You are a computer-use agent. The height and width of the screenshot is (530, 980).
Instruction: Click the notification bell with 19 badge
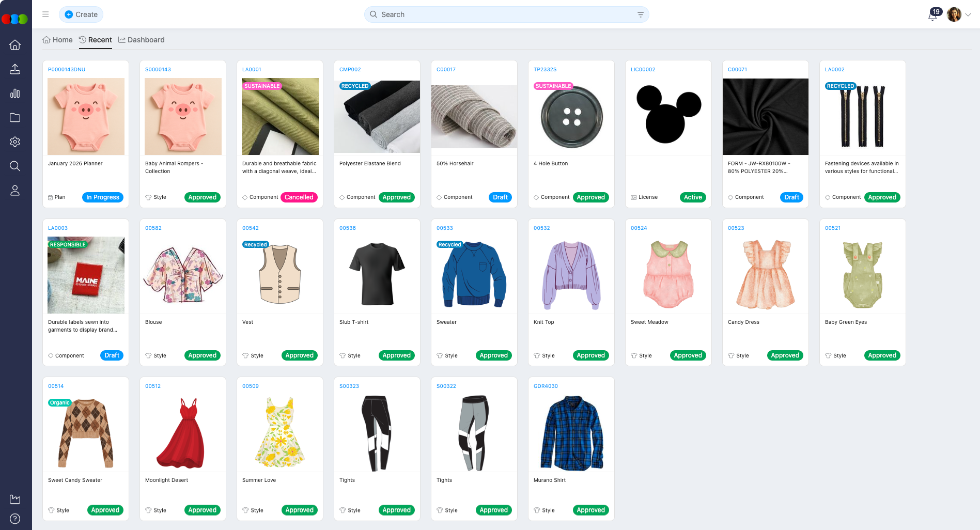coord(932,15)
